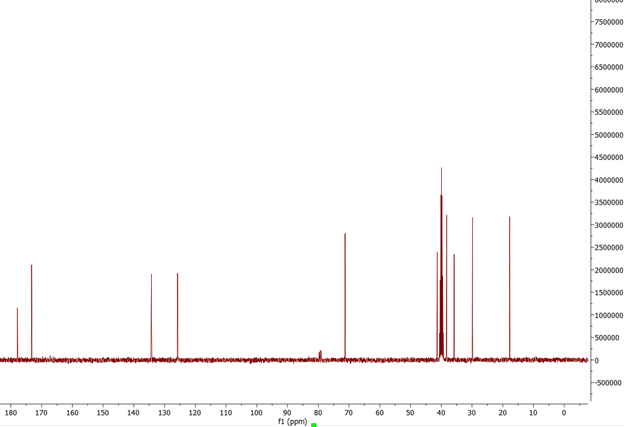
Task: Click the intensity label "7000000"
Action: (609, 45)
